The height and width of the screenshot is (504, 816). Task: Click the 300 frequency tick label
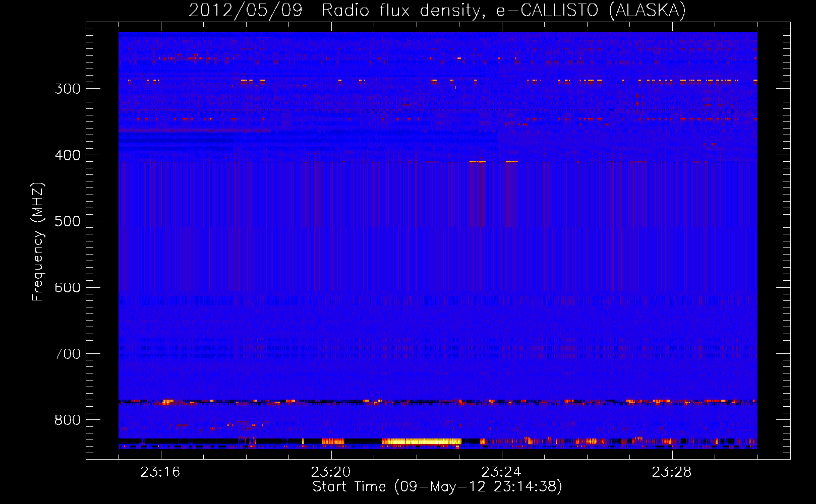68,89
